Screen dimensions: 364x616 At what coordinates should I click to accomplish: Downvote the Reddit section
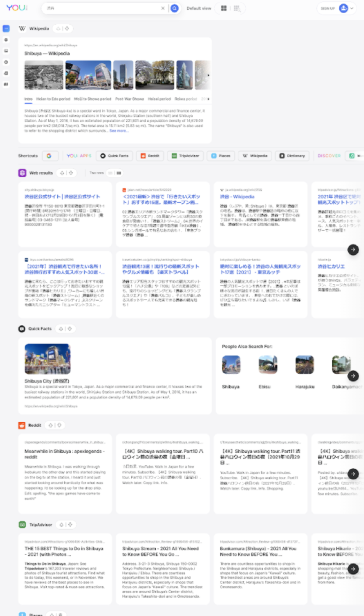pyautogui.click(x=59, y=425)
